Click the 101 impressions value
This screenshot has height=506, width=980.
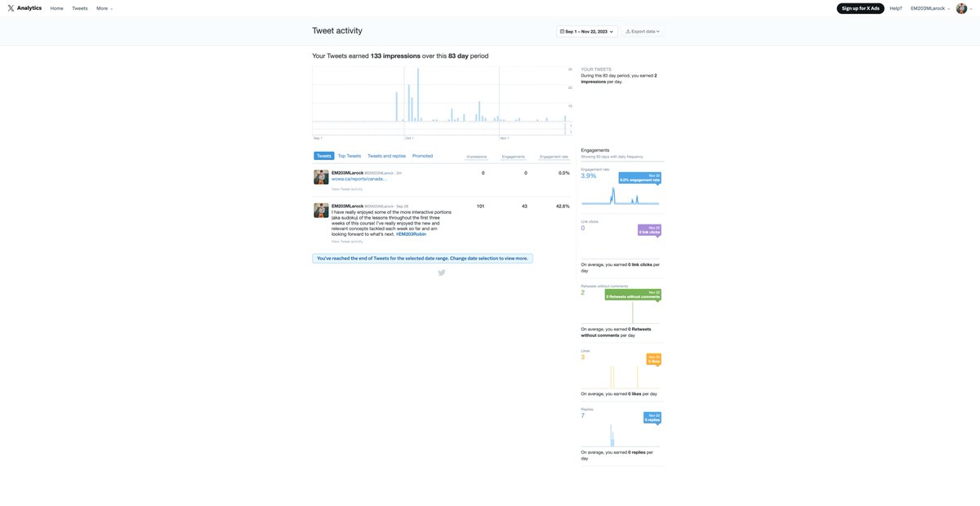tap(480, 206)
